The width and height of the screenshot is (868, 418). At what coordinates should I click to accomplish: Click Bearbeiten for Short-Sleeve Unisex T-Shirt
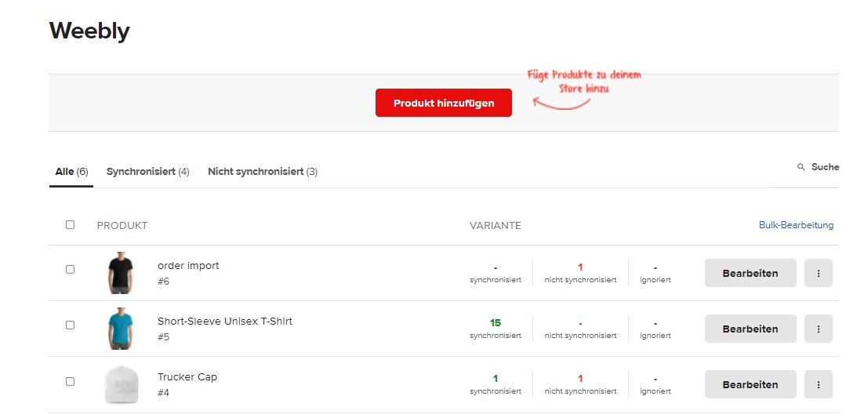tap(750, 329)
